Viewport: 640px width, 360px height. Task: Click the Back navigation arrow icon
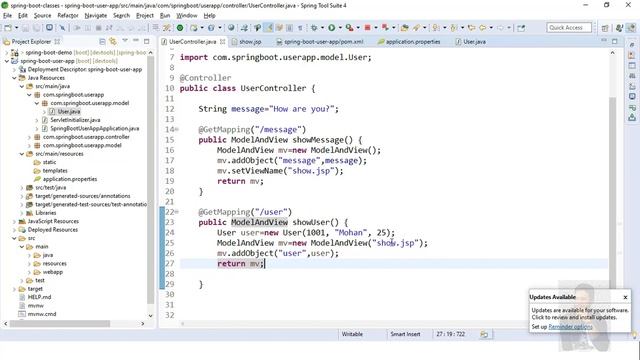(482, 28)
